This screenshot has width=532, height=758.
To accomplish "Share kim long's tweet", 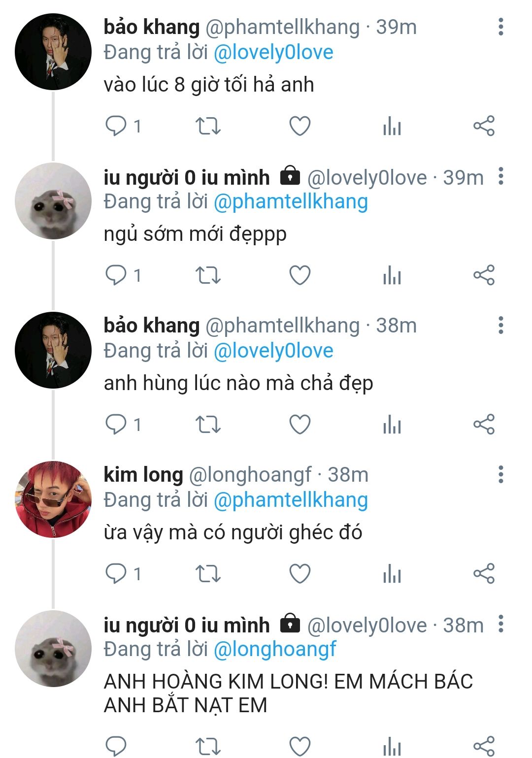I will click(484, 573).
